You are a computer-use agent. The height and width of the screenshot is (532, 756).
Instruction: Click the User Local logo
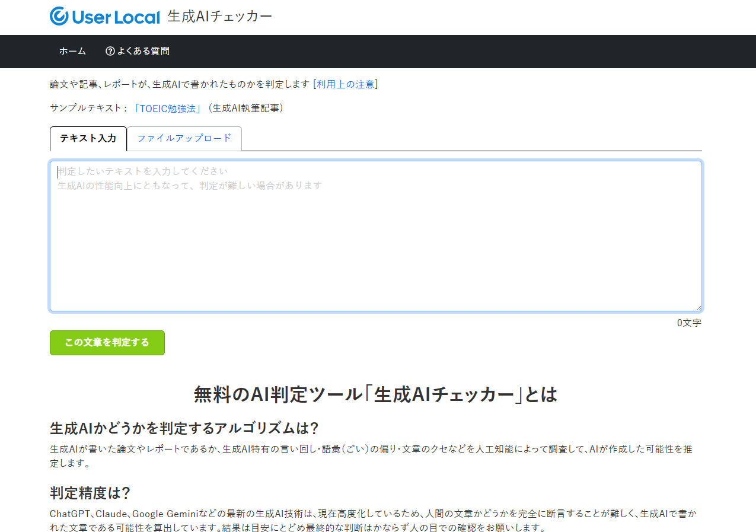(105, 17)
